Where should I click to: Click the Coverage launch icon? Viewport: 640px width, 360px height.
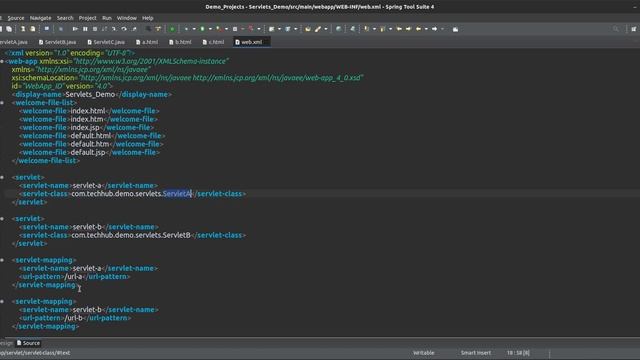(218, 29)
